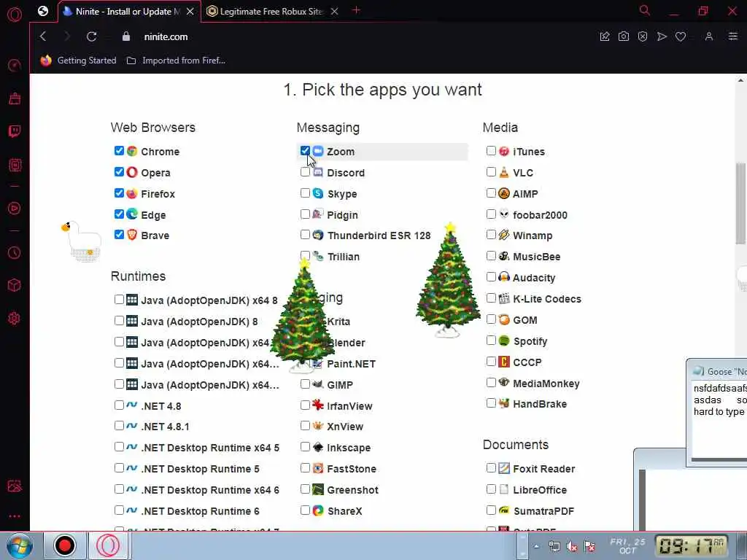Viewport: 747px width, 560px height.
Task: Check the Spotify checkbox
Action: [x=491, y=341]
